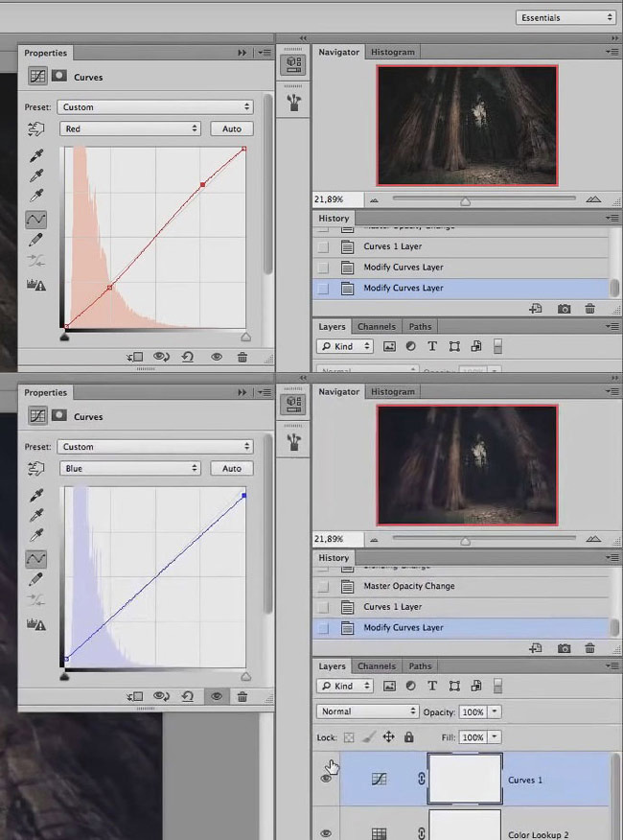Activate on-image adjustment hand tool beside Blue channel

[x=35, y=468]
